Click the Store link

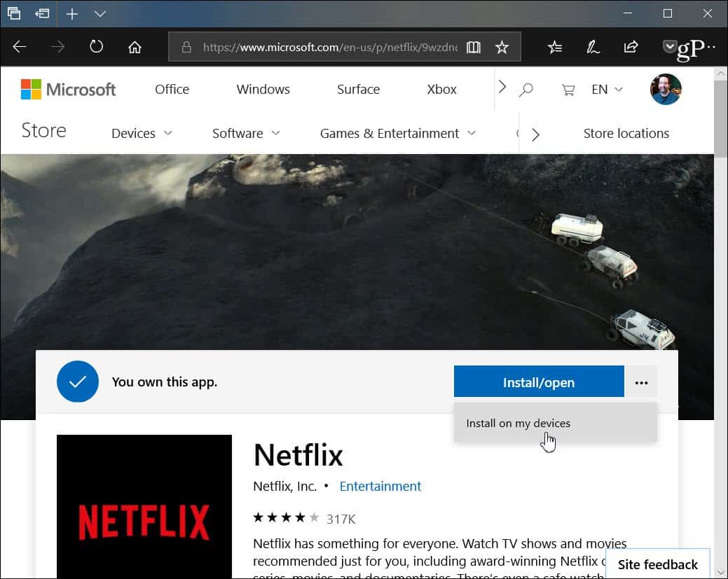(43, 131)
